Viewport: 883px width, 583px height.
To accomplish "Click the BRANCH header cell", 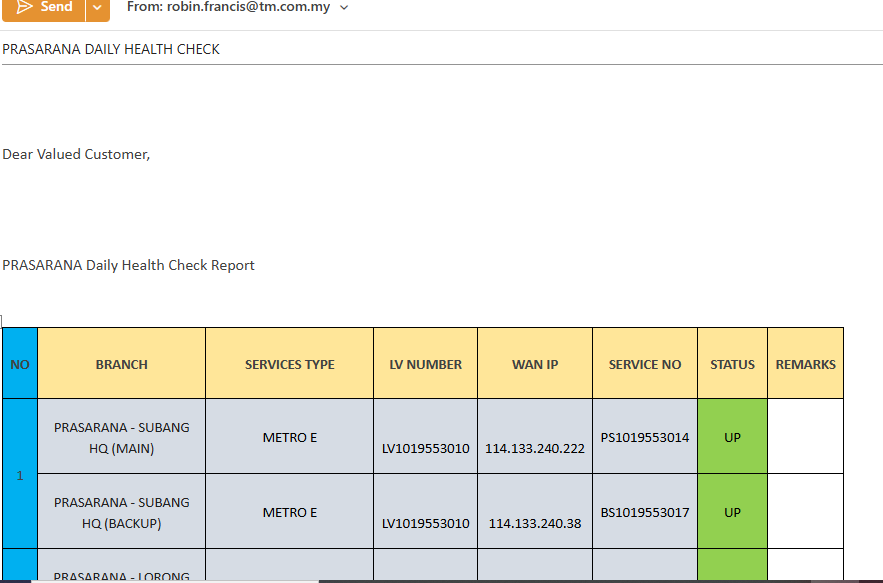I will pos(122,364).
